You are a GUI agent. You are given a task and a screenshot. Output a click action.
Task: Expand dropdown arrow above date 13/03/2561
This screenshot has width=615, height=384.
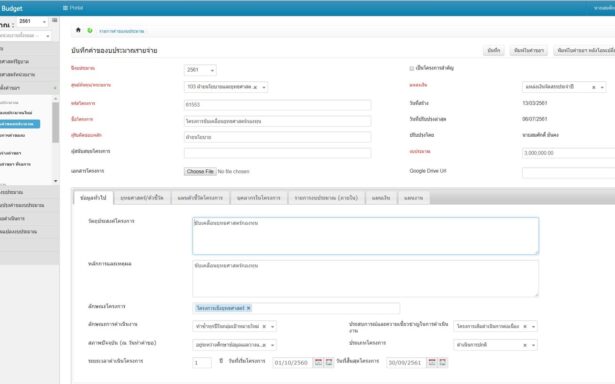point(602,87)
